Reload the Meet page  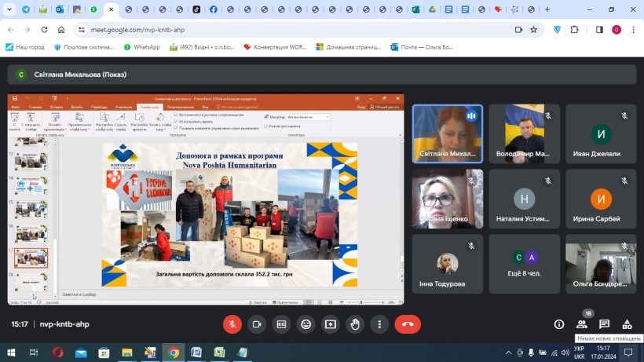point(44,30)
